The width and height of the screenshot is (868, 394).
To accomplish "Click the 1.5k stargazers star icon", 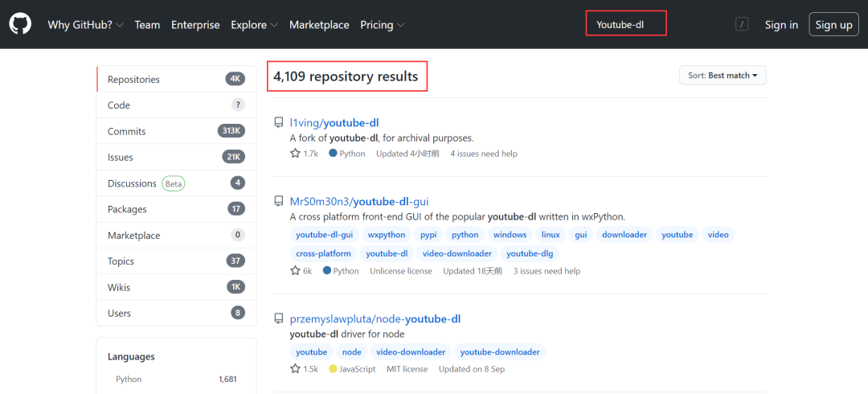I will tap(295, 369).
